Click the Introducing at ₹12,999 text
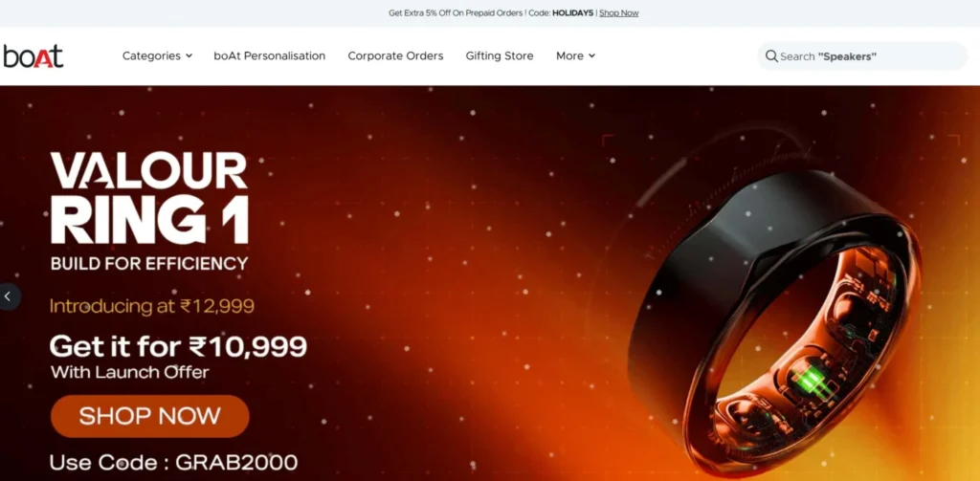 coord(152,306)
